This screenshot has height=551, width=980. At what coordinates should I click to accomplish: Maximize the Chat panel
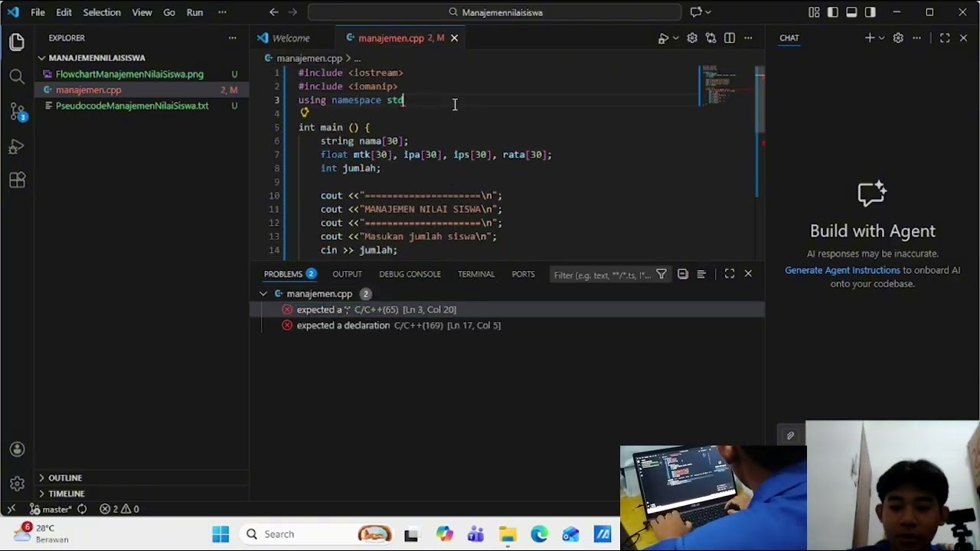945,37
